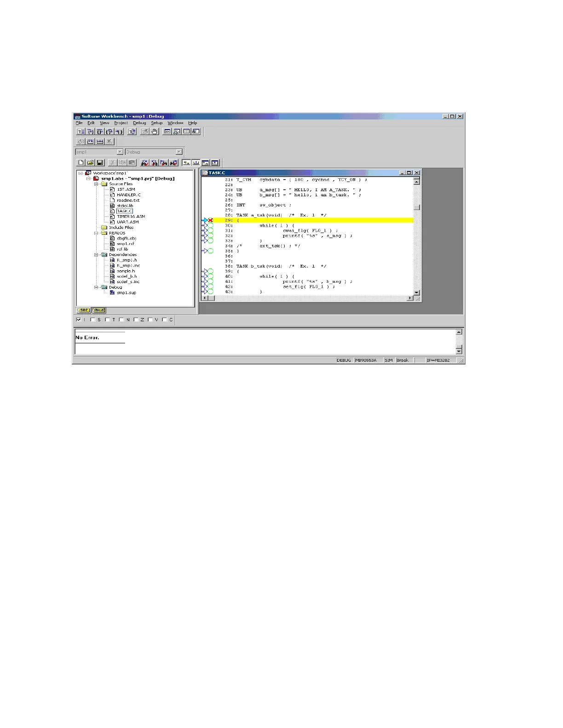Image resolution: width=563 pixels, height=728 pixels.
Task: Click the first binoculars Find icon
Action: (x=145, y=163)
